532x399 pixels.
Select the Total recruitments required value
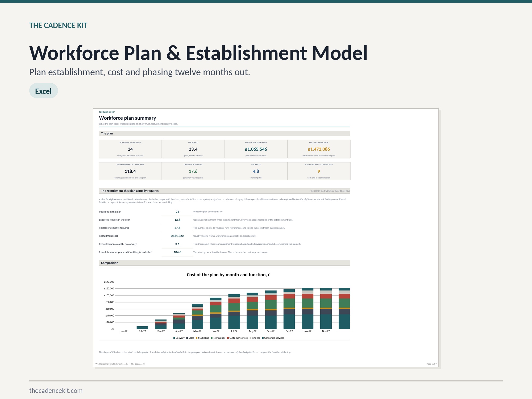coord(177,228)
